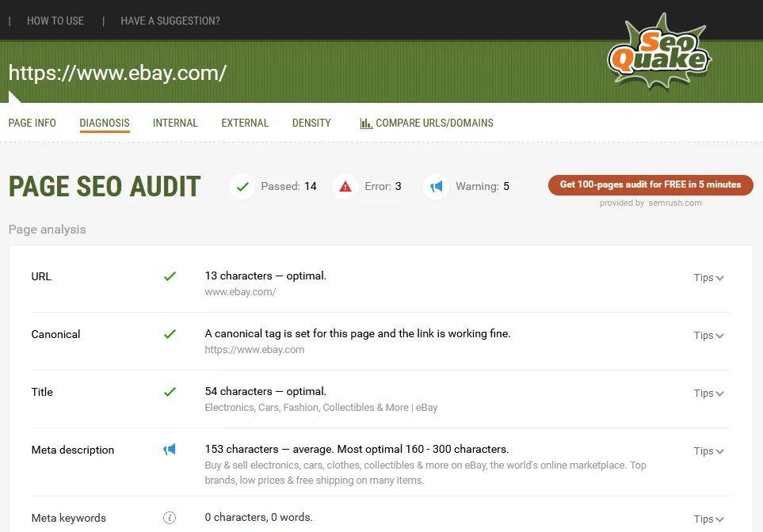Switch to the Page Info tab
The image size is (763, 532).
pyautogui.click(x=32, y=123)
